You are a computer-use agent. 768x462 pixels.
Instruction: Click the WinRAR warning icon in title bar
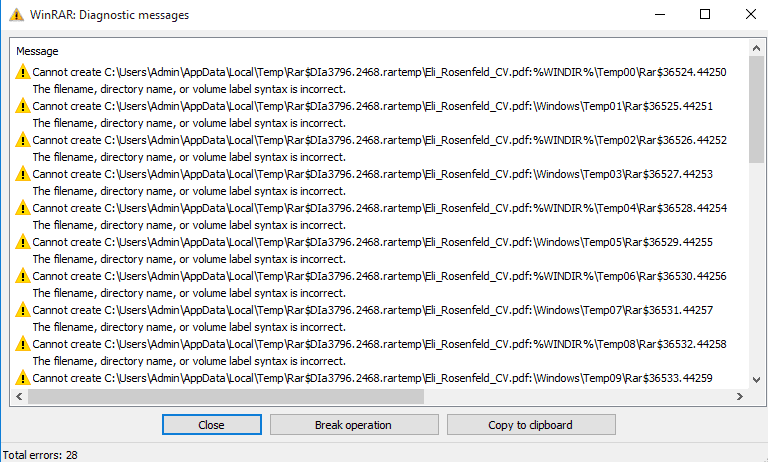[x=17, y=15]
